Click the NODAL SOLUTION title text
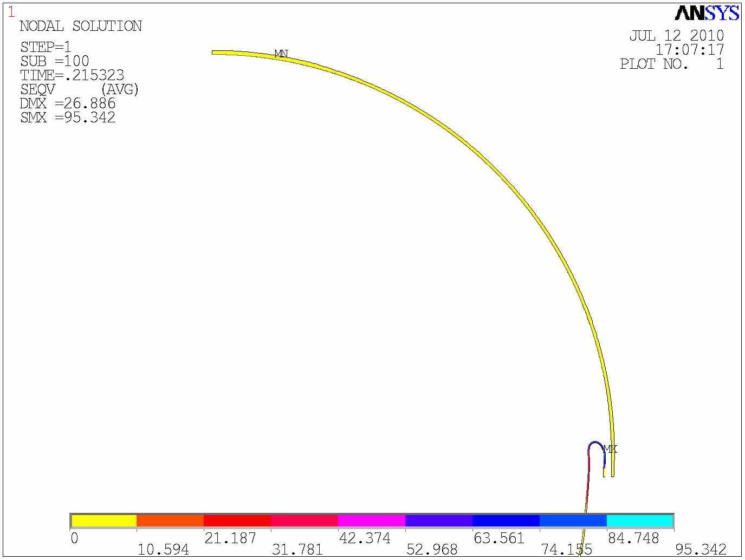Viewport: 745px width, 560px height. pyautogui.click(x=81, y=26)
